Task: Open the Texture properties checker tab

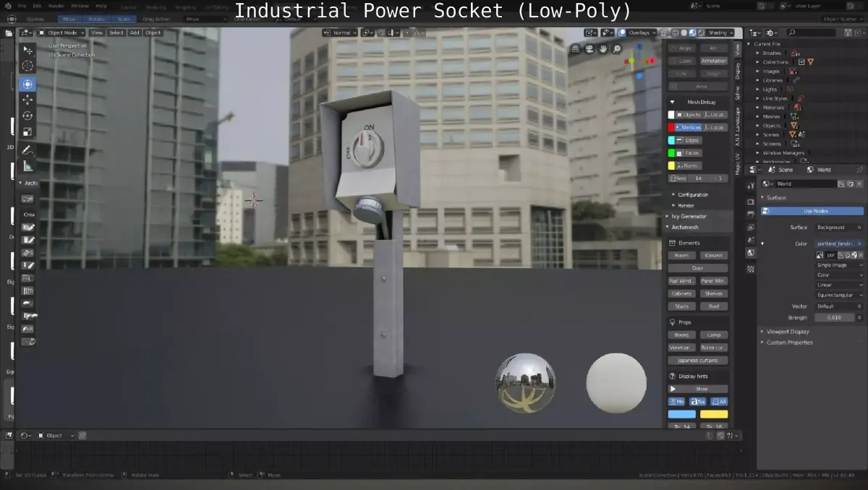Action: click(751, 269)
